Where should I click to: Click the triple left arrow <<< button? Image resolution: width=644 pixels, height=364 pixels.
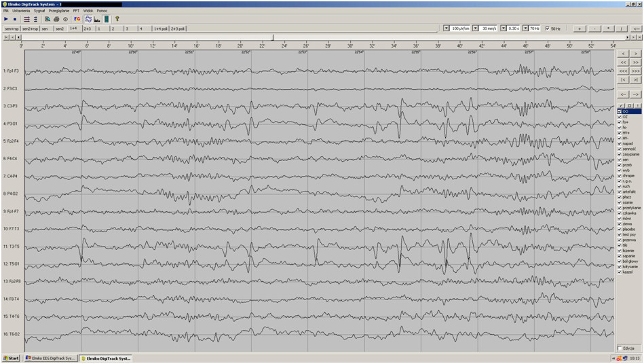[623, 71]
